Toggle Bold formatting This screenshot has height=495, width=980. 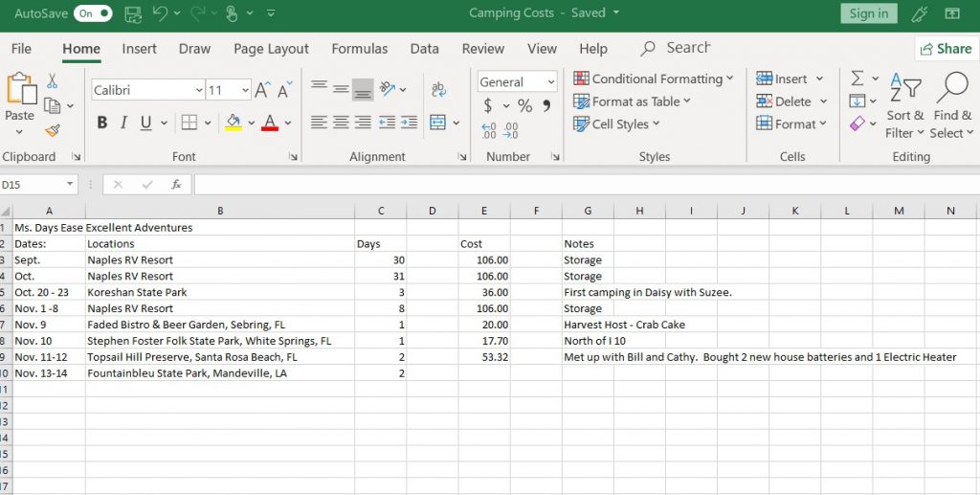pyautogui.click(x=101, y=123)
